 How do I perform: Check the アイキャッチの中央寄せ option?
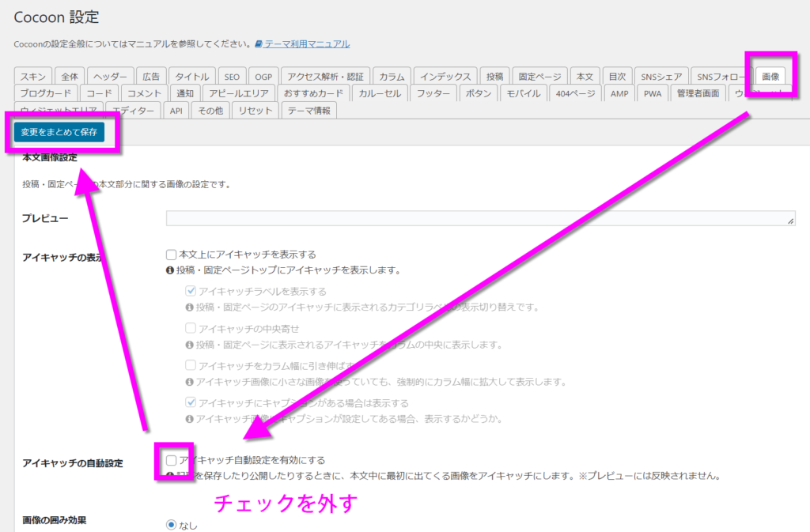coord(191,328)
